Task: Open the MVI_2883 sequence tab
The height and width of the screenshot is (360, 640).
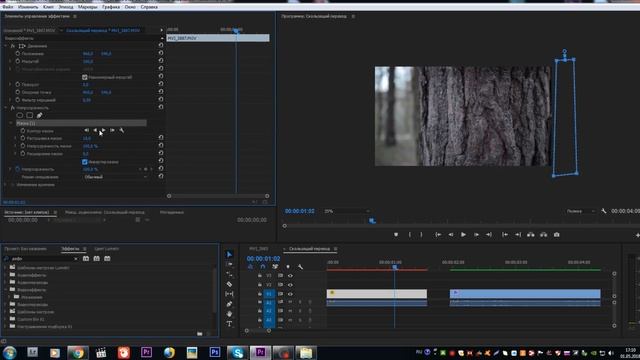Action: point(259,249)
